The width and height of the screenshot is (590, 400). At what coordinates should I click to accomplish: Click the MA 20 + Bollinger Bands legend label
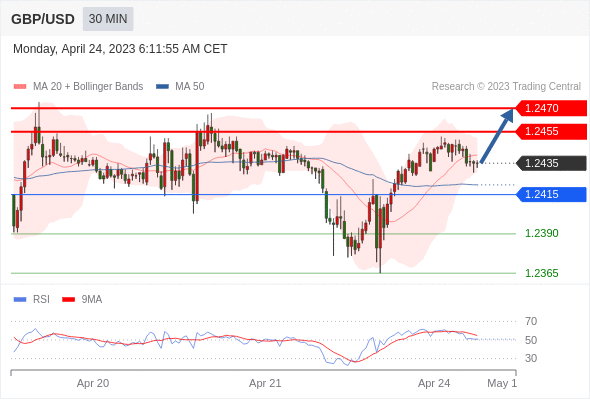click(88, 87)
